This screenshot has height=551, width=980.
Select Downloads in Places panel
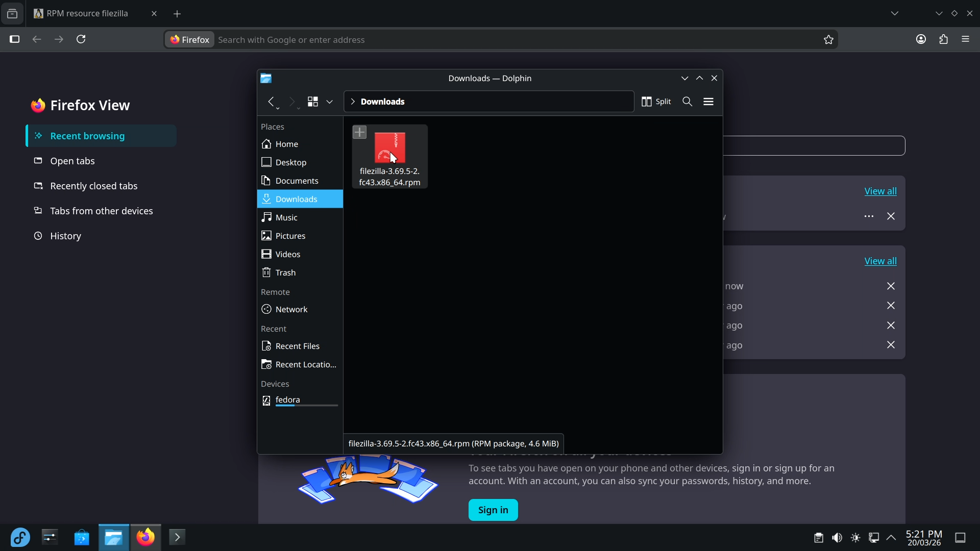pyautogui.click(x=300, y=199)
